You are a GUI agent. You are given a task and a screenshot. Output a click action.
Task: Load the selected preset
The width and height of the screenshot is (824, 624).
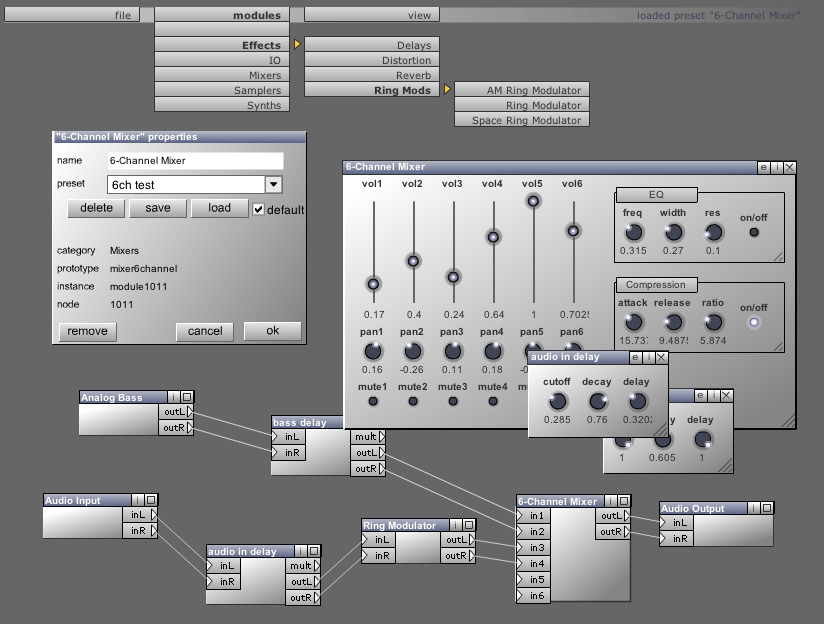pos(219,208)
